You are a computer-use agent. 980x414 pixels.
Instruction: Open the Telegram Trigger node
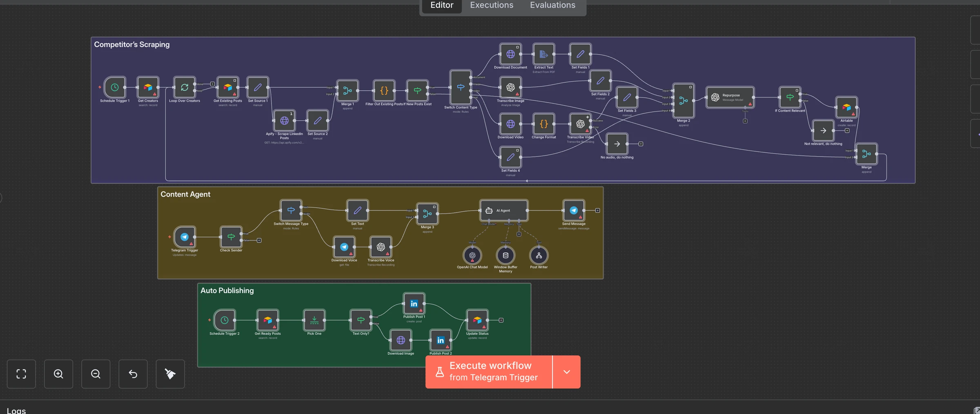click(185, 237)
